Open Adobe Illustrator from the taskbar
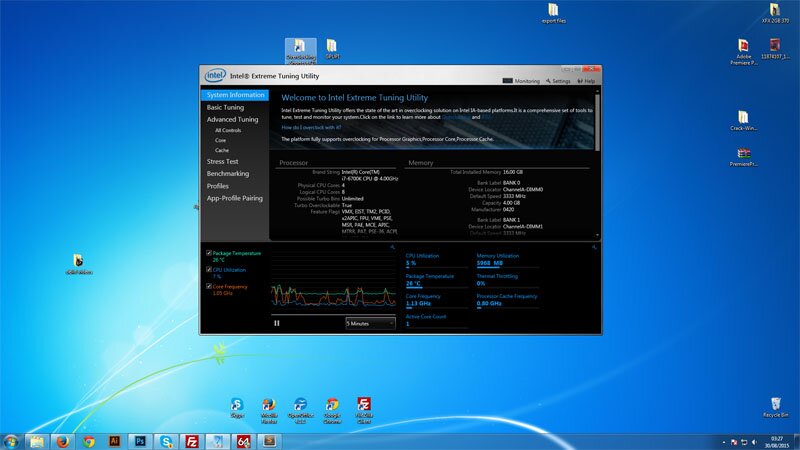This screenshot has height=450, width=800. 114,441
